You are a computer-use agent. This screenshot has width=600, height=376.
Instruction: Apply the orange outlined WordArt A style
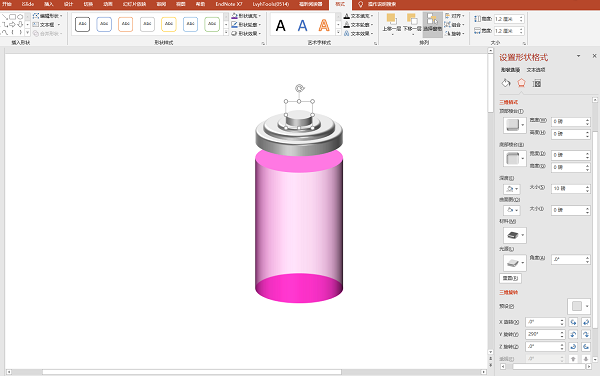pyautogui.click(x=324, y=26)
